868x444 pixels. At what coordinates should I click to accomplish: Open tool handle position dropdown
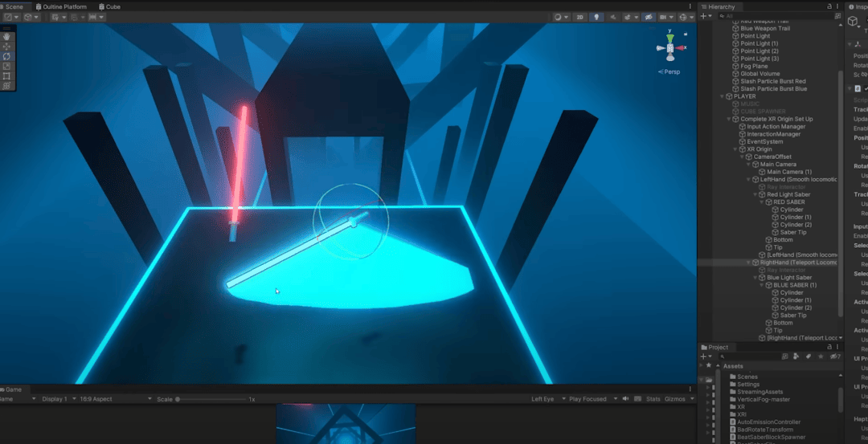tap(11, 17)
